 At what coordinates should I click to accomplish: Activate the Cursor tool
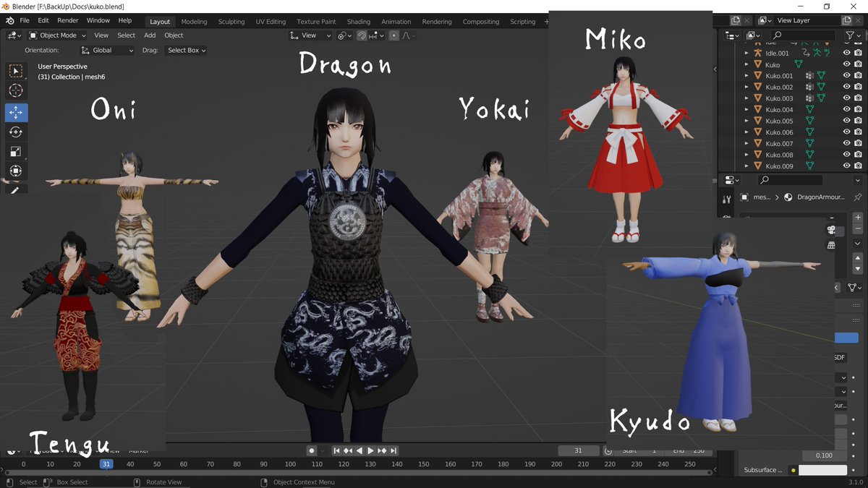pos(16,90)
